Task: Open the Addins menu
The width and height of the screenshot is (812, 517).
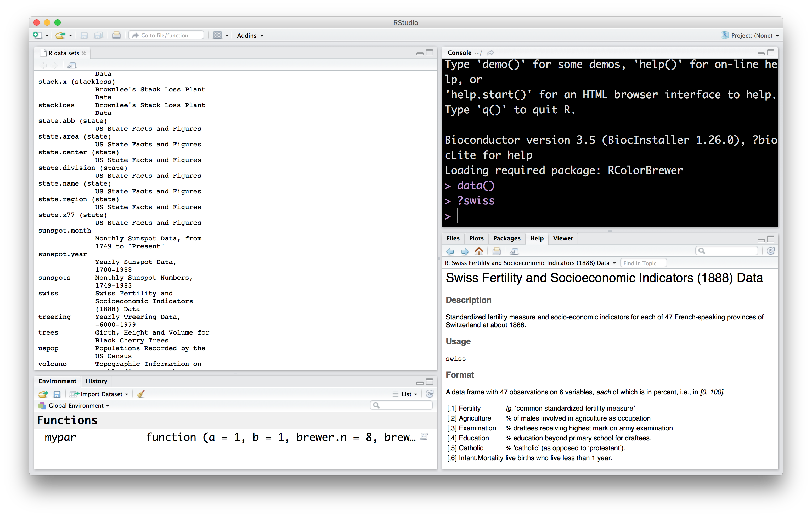Action: [250, 35]
